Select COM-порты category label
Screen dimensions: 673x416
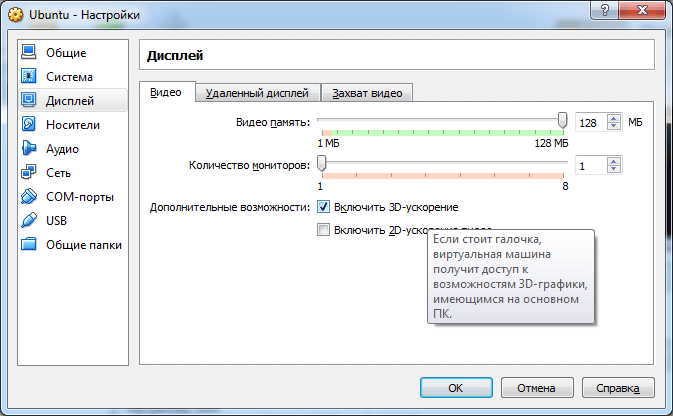[80, 197]
